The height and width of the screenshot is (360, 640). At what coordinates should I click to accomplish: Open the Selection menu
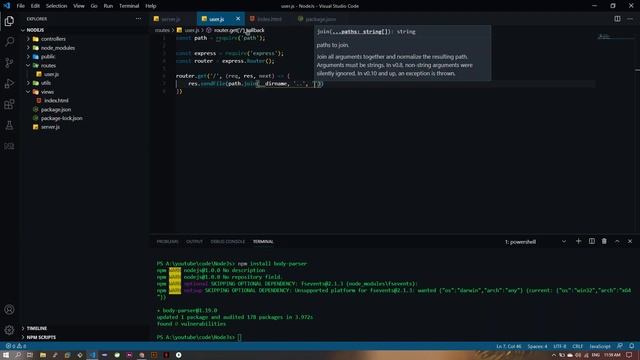coord(56,6)
